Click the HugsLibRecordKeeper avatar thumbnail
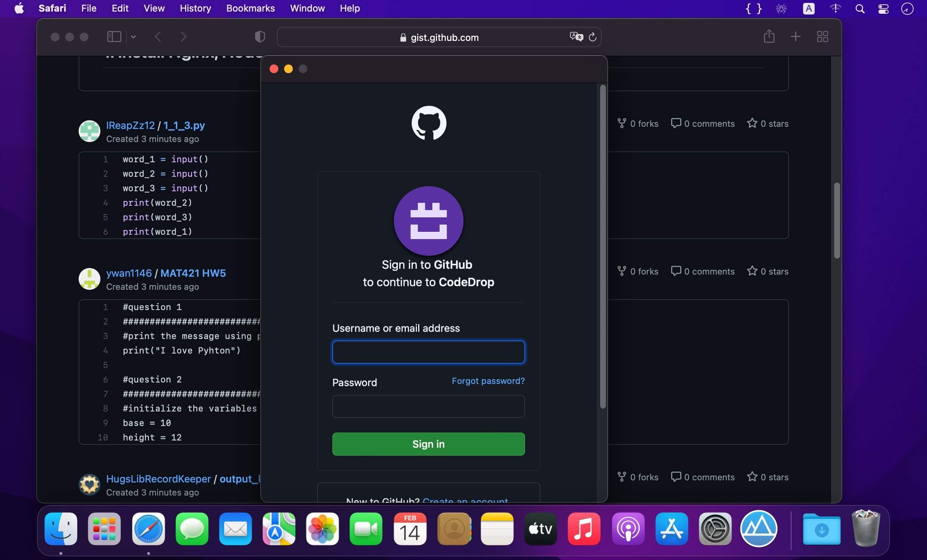The height and width of the screenshot is (560, 927). click(89, 484)
